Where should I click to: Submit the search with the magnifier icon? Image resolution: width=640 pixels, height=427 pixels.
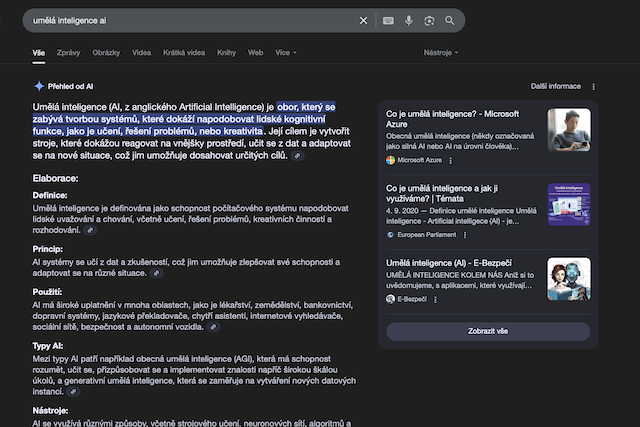coord(449,20)
